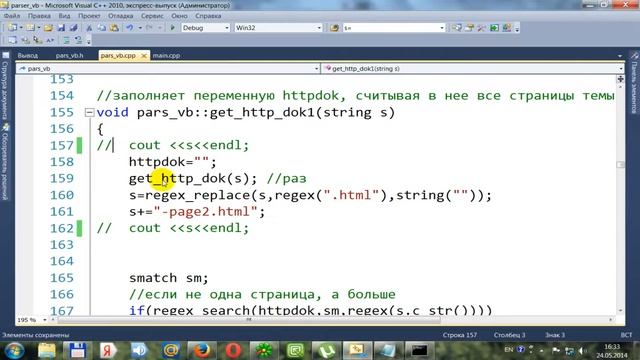Open the uTorrent taskbar icon
Viewport: 640px width, 360px height.
(x=326, y=350)
